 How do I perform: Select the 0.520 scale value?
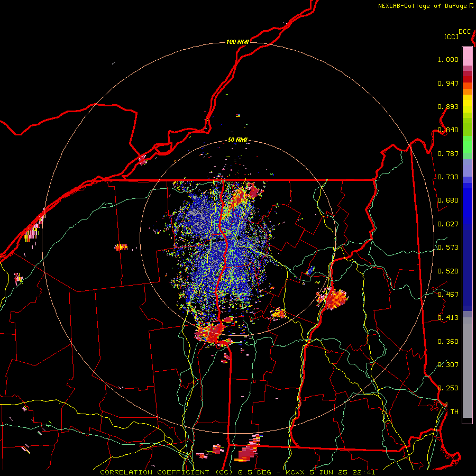tap(448, 271)
